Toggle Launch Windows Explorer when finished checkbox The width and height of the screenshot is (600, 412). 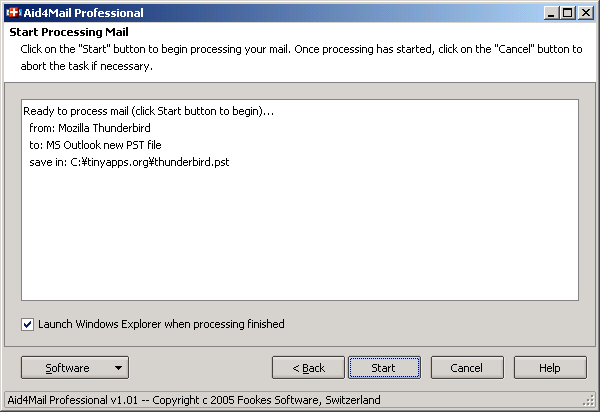[27, 324]
